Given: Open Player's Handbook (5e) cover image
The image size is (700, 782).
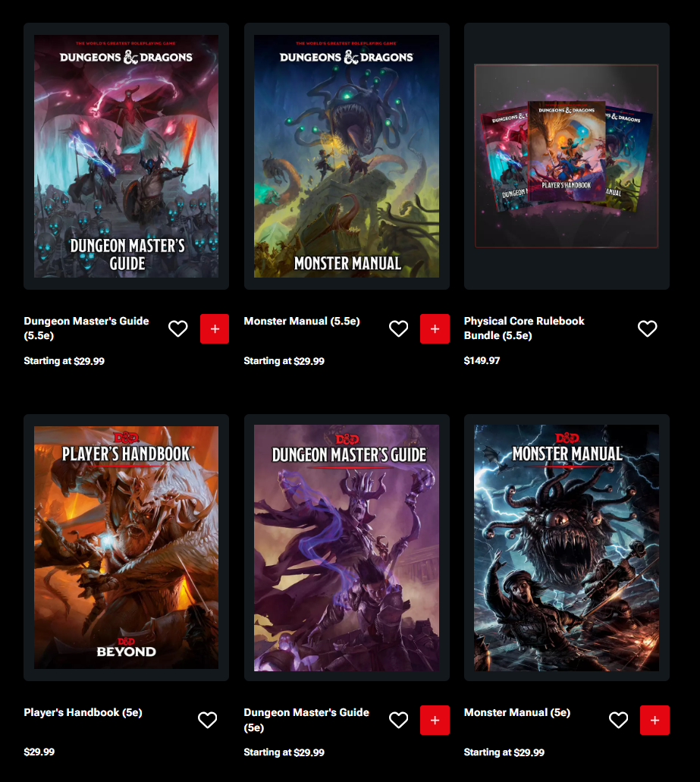Looking at the screenshot, I should pyautogui.click(x=126, y=547).
